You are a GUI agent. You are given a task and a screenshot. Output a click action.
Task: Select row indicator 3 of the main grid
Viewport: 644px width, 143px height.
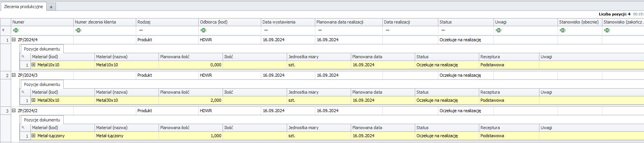[5, 111]
